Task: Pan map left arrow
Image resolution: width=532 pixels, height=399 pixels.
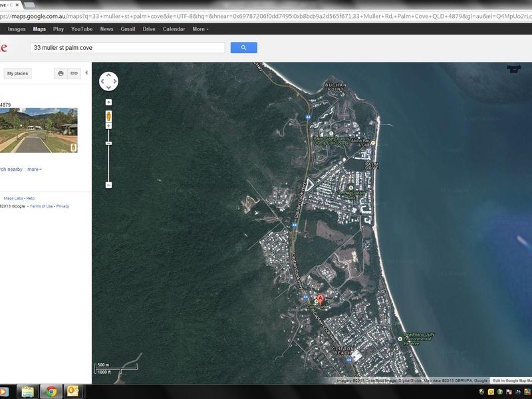Action: (102, 81)
